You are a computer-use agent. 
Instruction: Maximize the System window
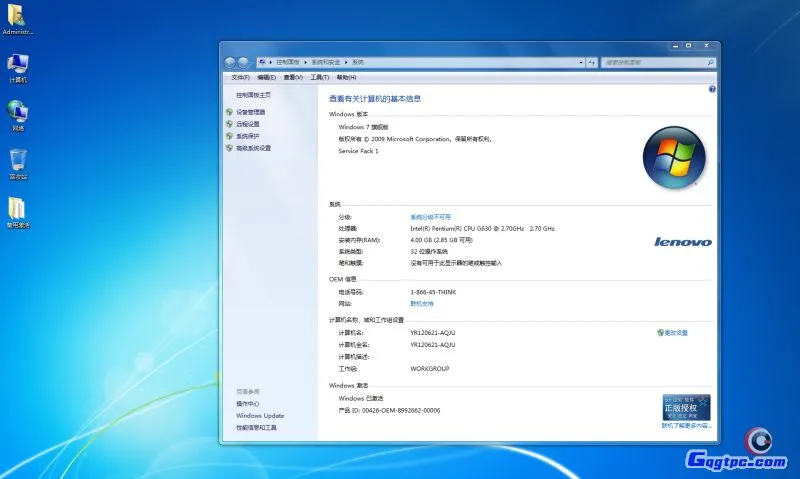pos(688,46)
